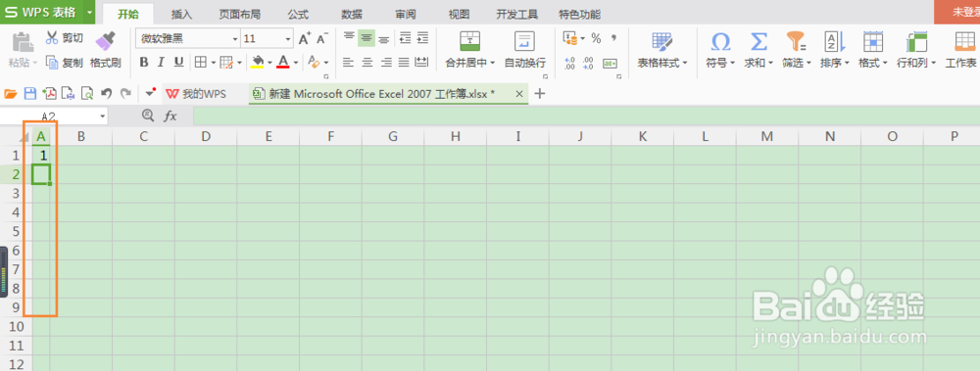Image resolution: width=980 pixels, height=371 pixels.
Task: Click the Paste (粘贴) clipboard icon
Action: coord(24,42)
